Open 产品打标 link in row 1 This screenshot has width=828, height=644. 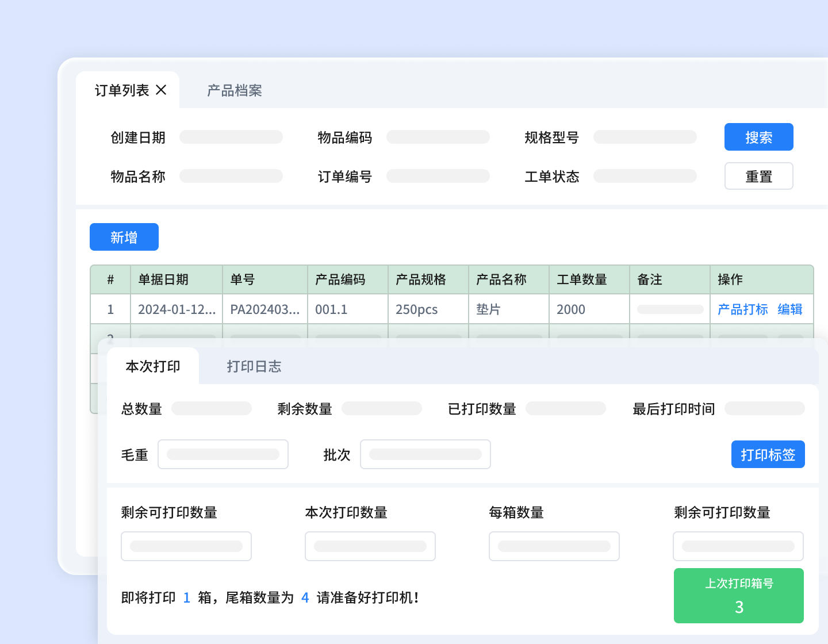pos(743,309)
